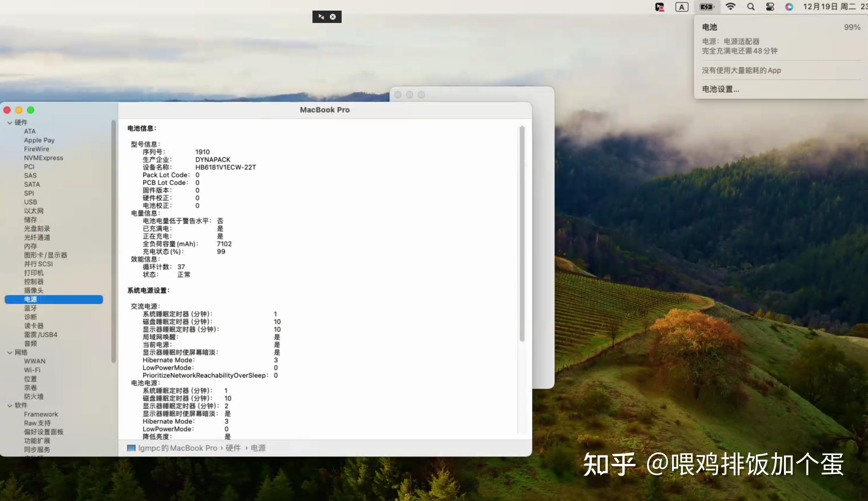868x501 pixels.
Task: Select 光盘刻录 in sidebar
Action: [37, 228]
